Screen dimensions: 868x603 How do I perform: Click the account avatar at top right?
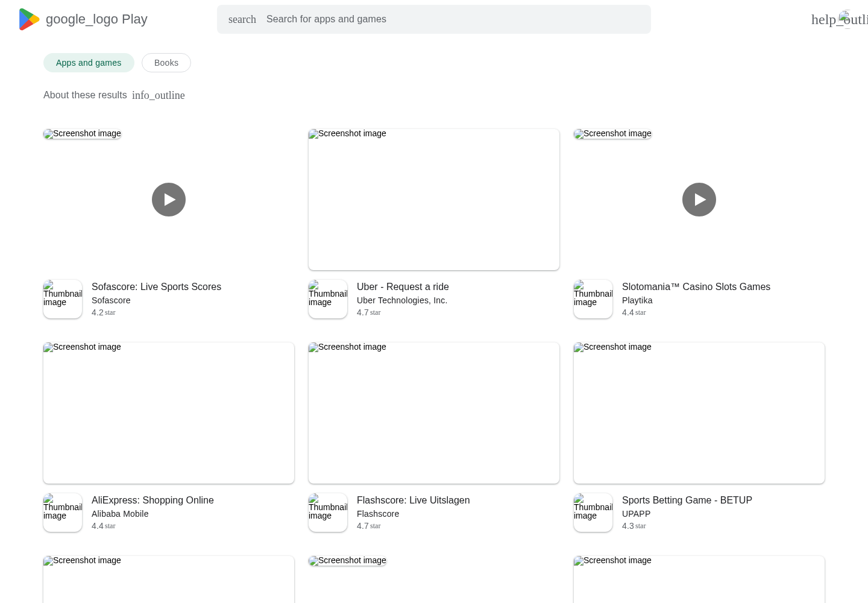(x=849, y=19)
